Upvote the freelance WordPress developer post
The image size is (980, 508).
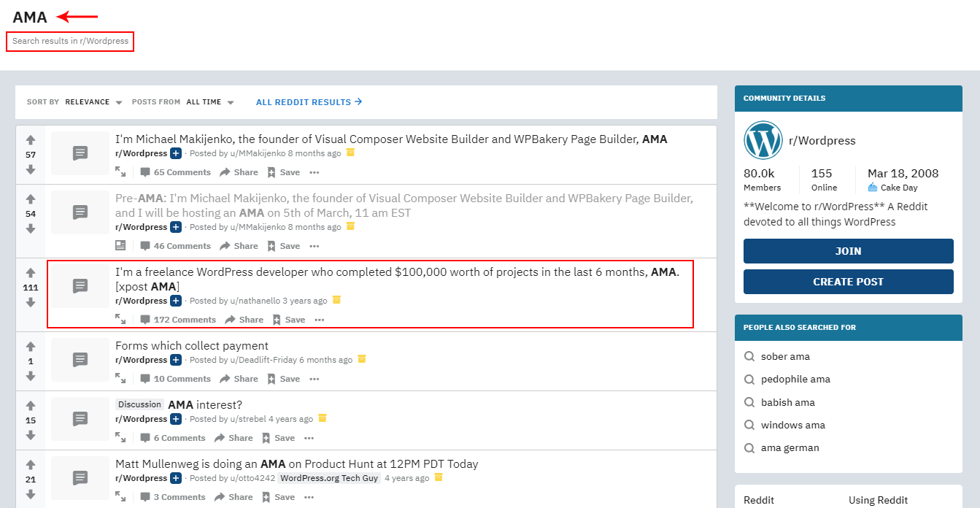coord(31,272)
